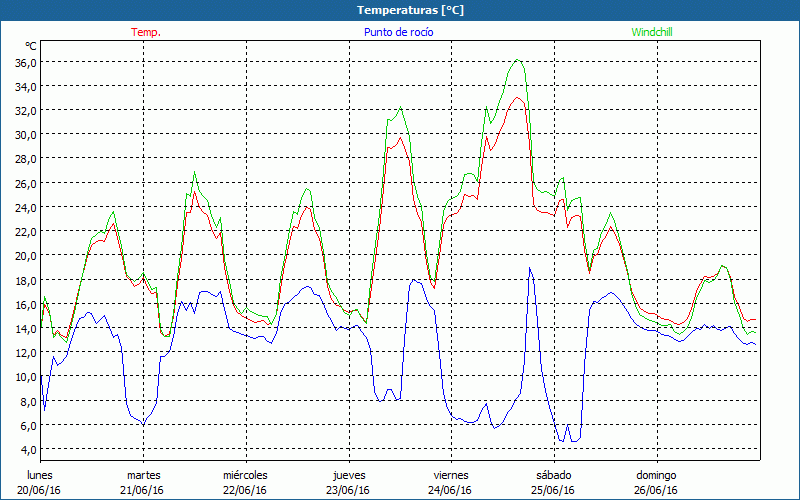Select the sábado 25/06/16 date label
The image size is (800, 500).
[553, 482]
